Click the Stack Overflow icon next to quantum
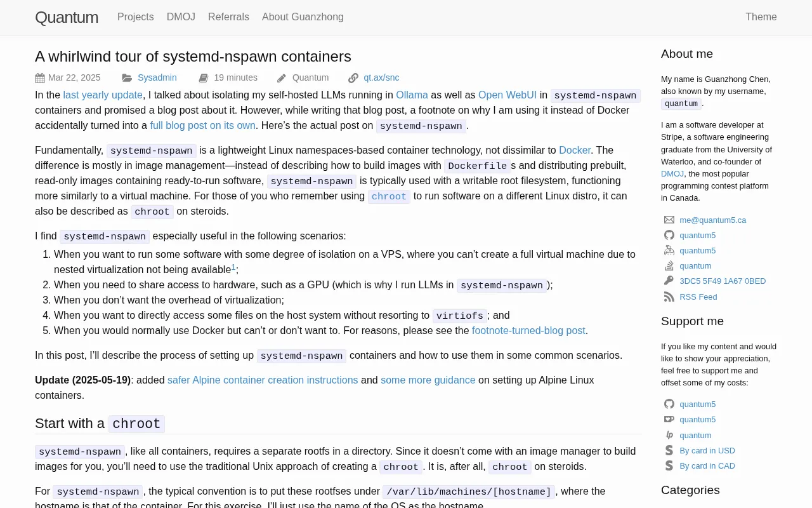 pos(669,265)
